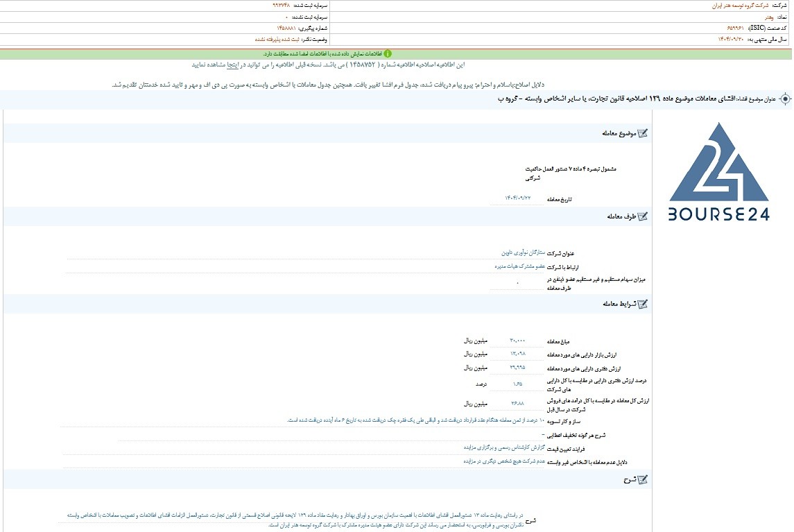Click the edit icon beside the شرح header
The height and width of the screenshot is (532, 794).
pos(643,479)
